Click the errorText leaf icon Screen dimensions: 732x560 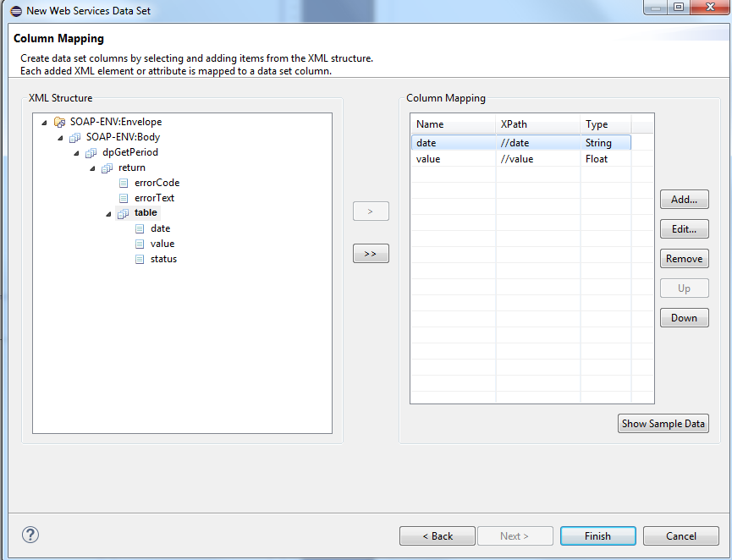coord(124,198)
